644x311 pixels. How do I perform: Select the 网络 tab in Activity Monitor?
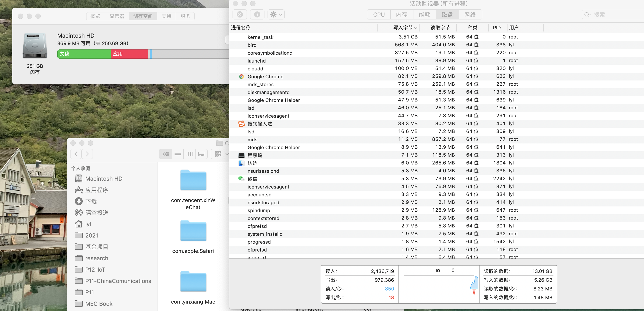(x=470, y=14)
